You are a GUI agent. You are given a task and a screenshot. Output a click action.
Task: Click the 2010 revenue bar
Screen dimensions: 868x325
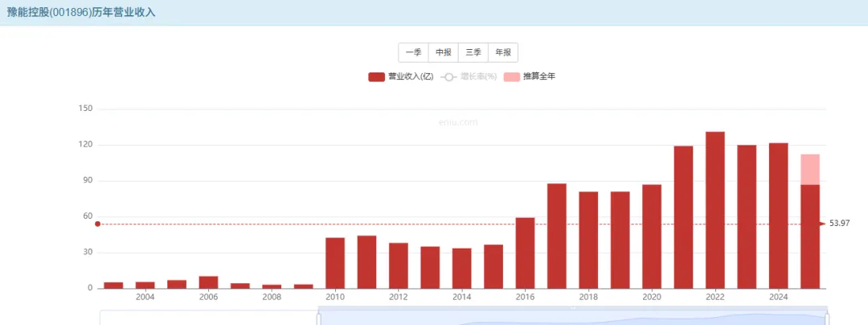point(335,263)
